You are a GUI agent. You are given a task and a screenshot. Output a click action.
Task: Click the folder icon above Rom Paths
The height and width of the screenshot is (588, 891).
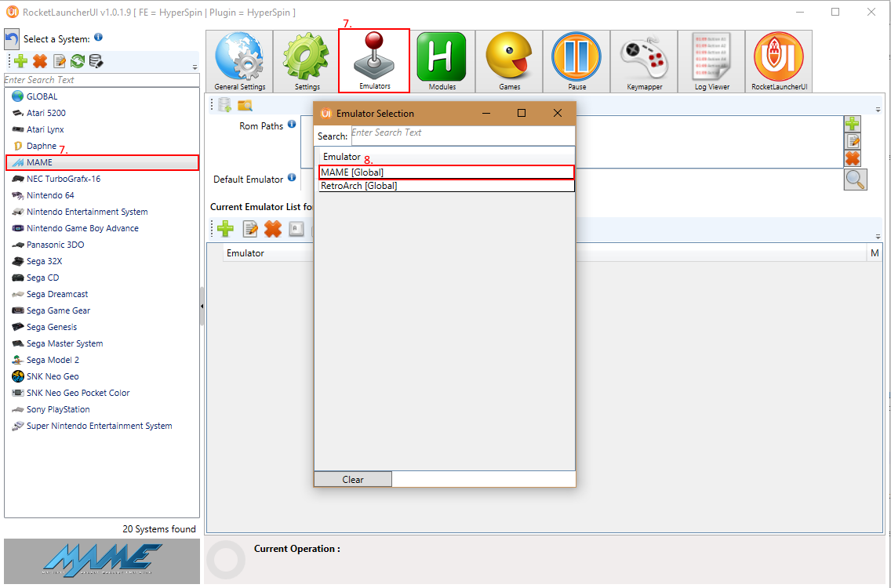pos(245,105)
